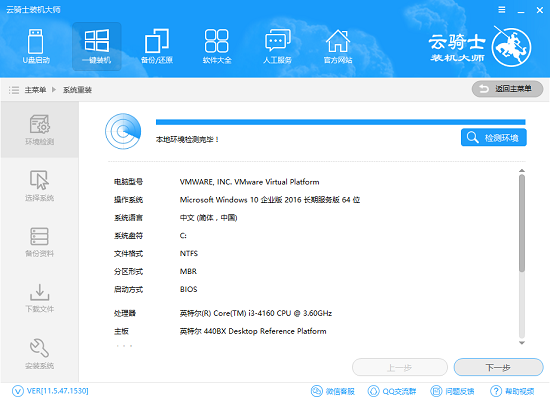The width and height of the screenshot is (550, 400).
Task: Open 问题反馈 feedback
Action: tap(452, 391)
